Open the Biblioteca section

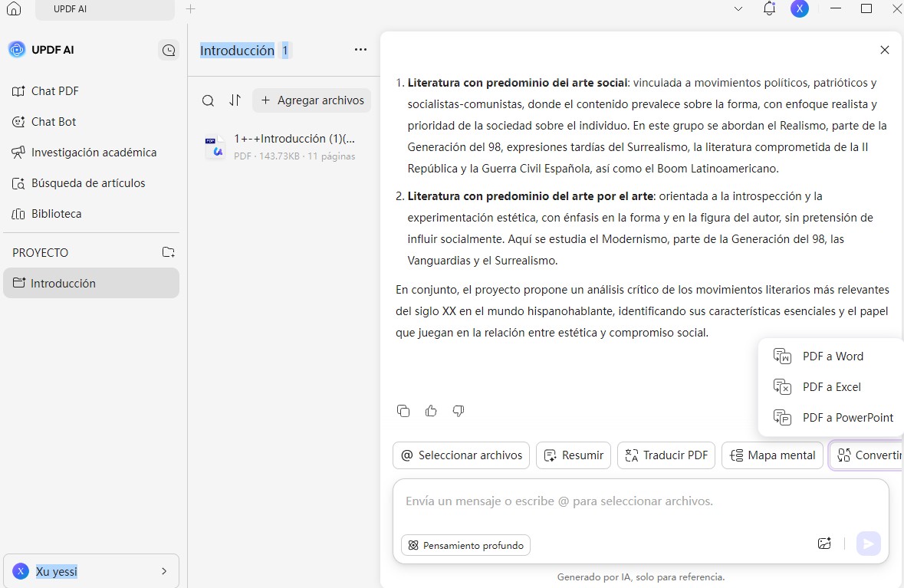click(x=56, y=213)
